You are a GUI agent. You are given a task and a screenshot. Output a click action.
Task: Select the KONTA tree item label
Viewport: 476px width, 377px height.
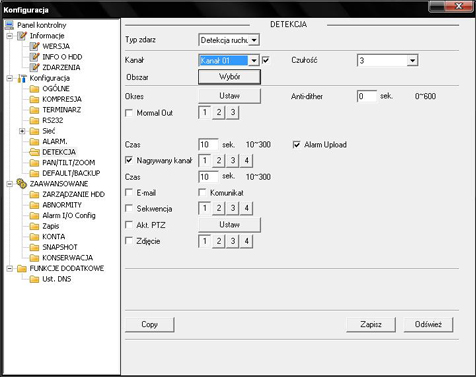point(54,237)
